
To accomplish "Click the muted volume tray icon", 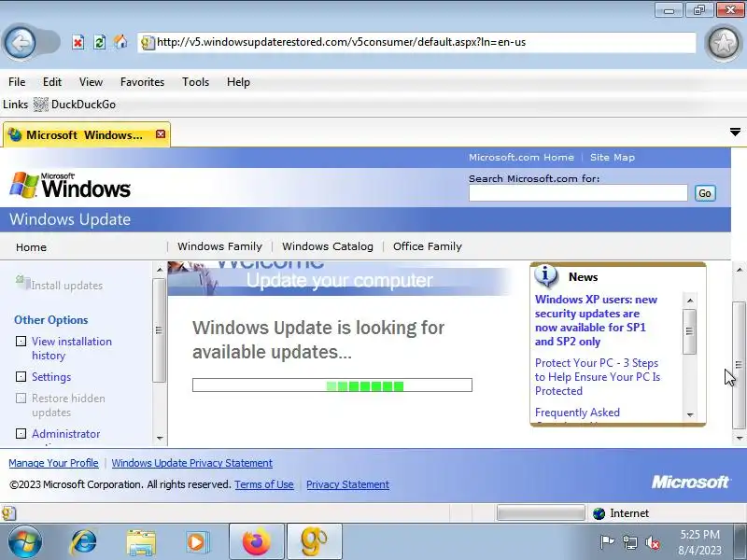I will [652, 542].
